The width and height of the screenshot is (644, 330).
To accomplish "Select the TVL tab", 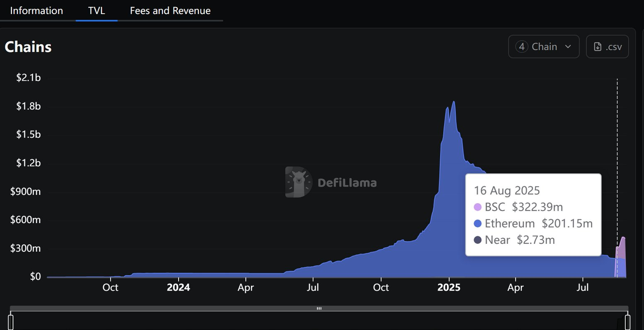I will (x=97, y=11).
